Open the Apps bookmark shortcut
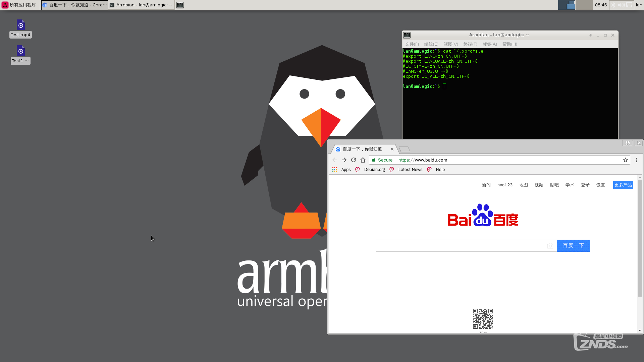This screenshot has width=644, height=362. pyautogui.click(x=341, y=170)
